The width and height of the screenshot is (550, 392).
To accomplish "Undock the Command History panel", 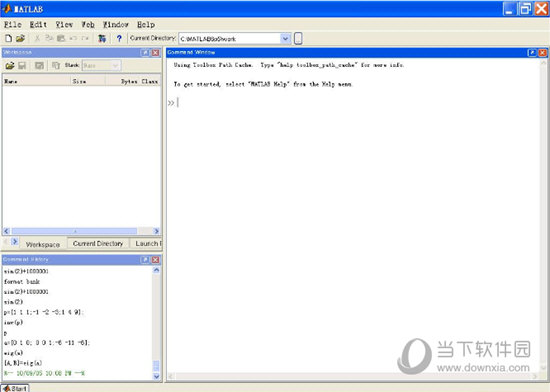I will coord(145,260).
